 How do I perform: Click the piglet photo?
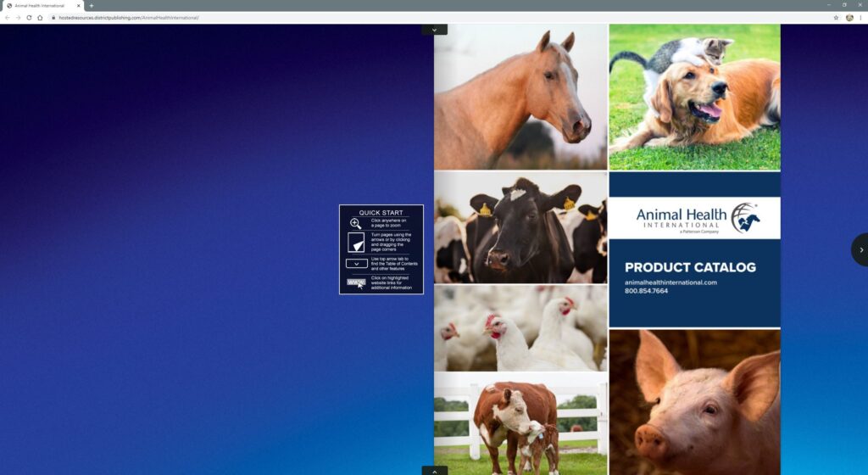(695, 402)
